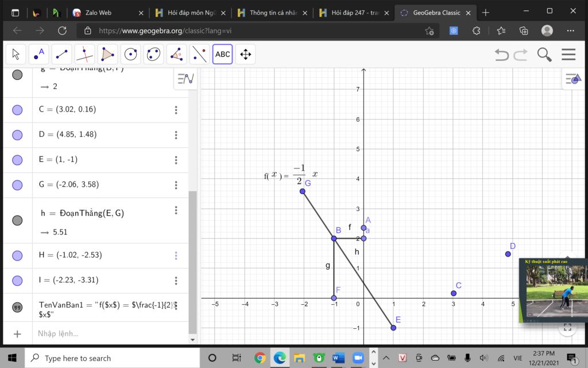Click the Nhập lệnh input field
Viewport: 588px width, 368px height.
coord(110,334)
